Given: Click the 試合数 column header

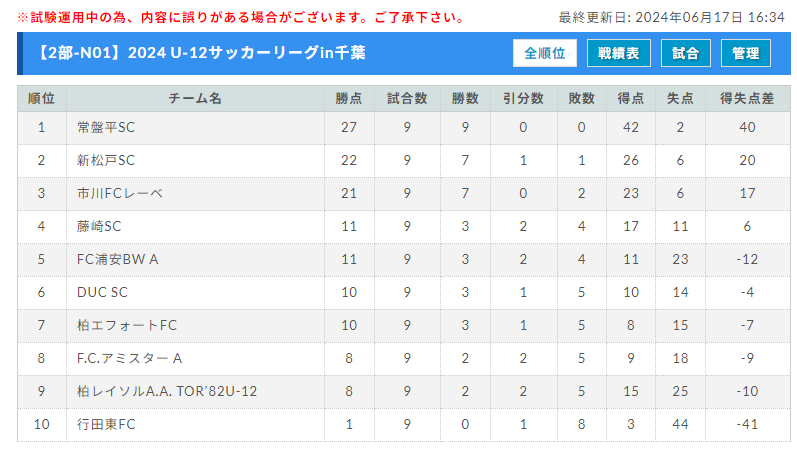Looking at the screenshot, I should [407, 99].
